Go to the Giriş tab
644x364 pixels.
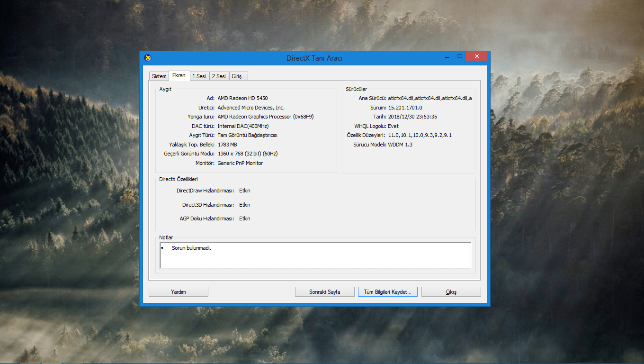[x=238, y=76]
